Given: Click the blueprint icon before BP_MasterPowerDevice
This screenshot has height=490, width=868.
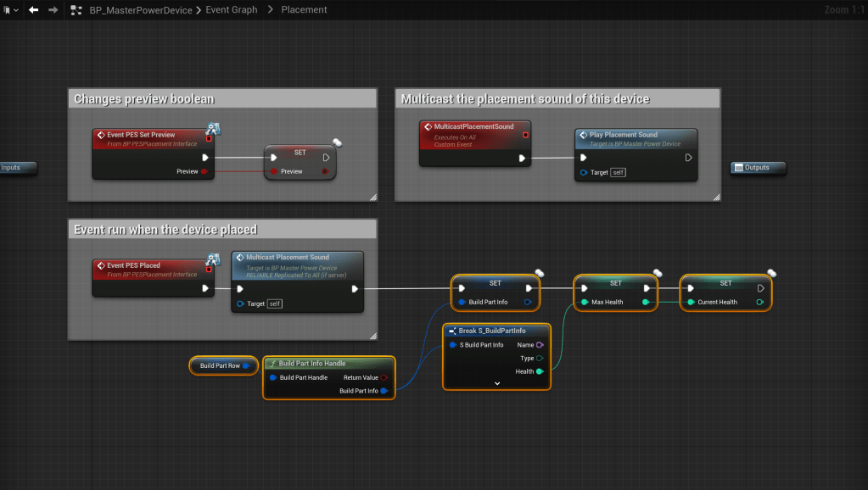Looking at the screenshot, I should tap(76, 10).
